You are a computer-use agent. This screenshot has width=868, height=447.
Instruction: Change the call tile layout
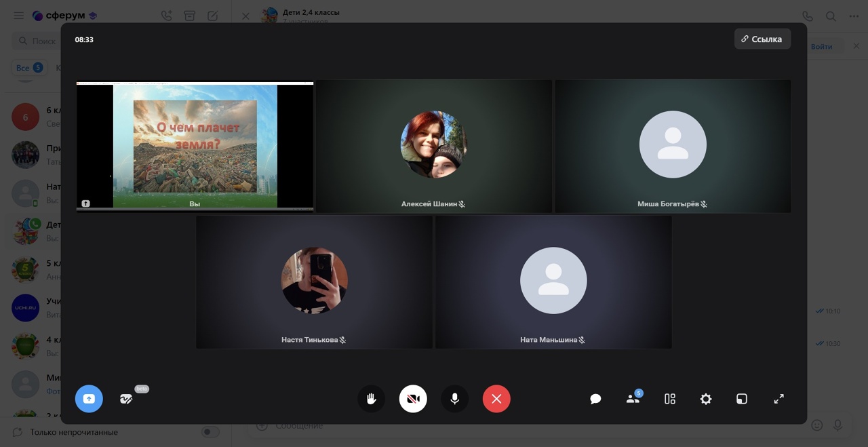click(x=670, y=399)
